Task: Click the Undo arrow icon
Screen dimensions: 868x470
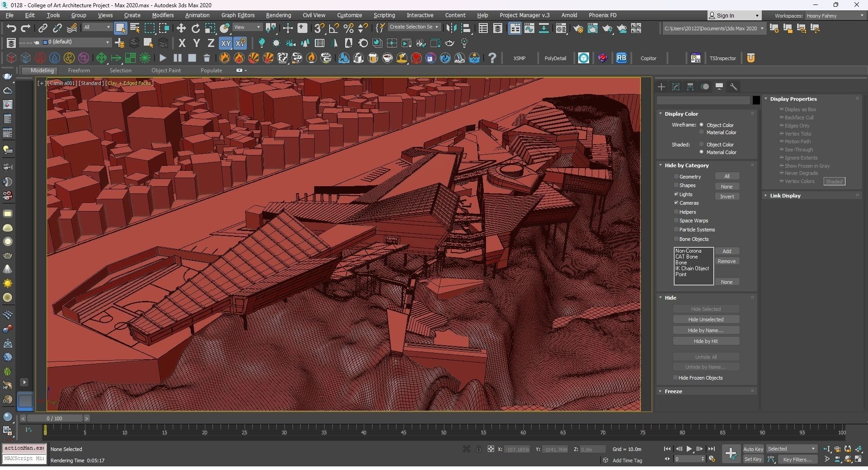Action: tap(11, 28)
